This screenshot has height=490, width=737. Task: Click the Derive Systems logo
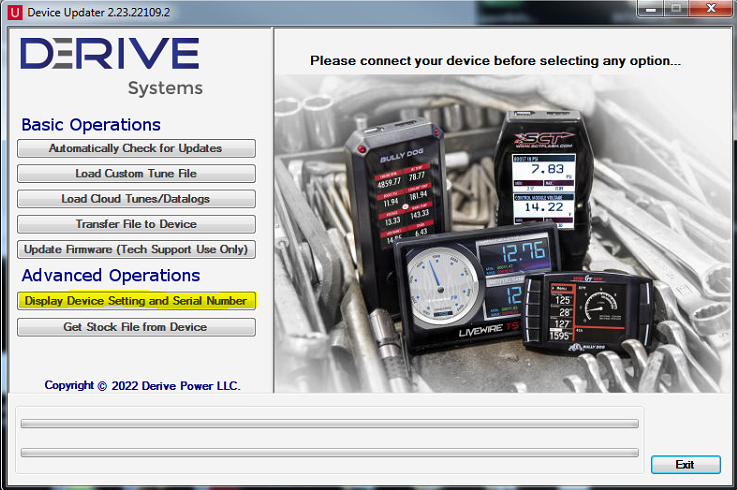[111, 66]
